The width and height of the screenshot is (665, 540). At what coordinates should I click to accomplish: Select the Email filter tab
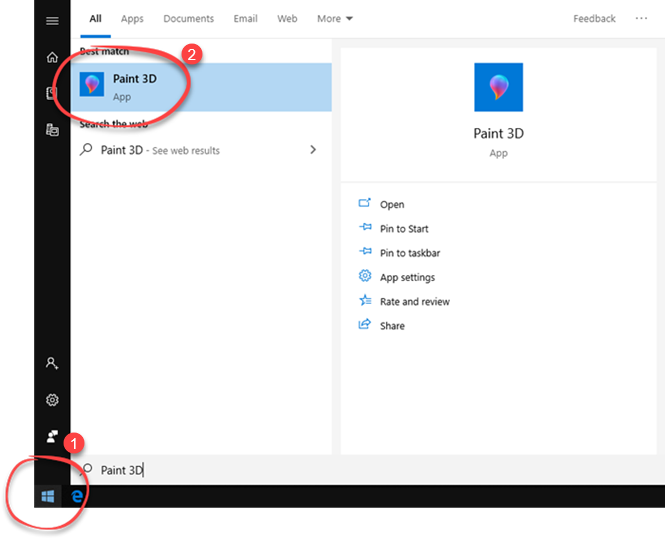tap(245, 19)
